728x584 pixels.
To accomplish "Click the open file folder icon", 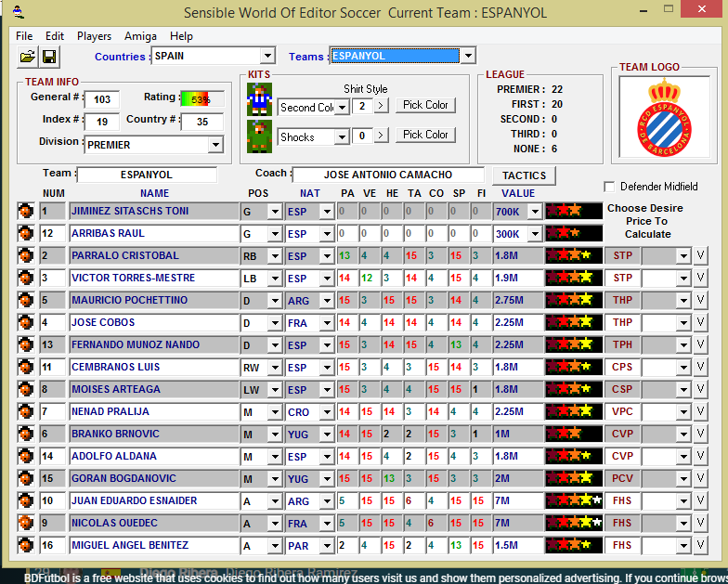I will click(x=27, y=57).
